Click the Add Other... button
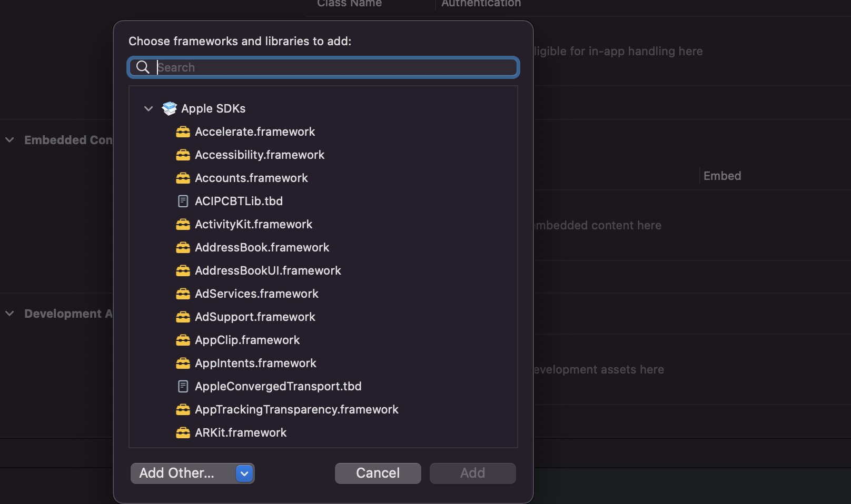 (177, 473)
